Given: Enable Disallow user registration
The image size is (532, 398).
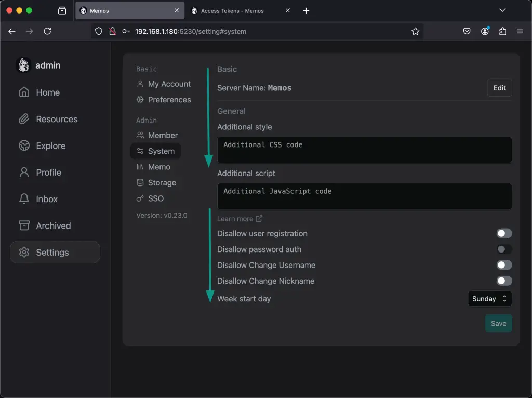Looking at the screenshot, I should (503, 233).
